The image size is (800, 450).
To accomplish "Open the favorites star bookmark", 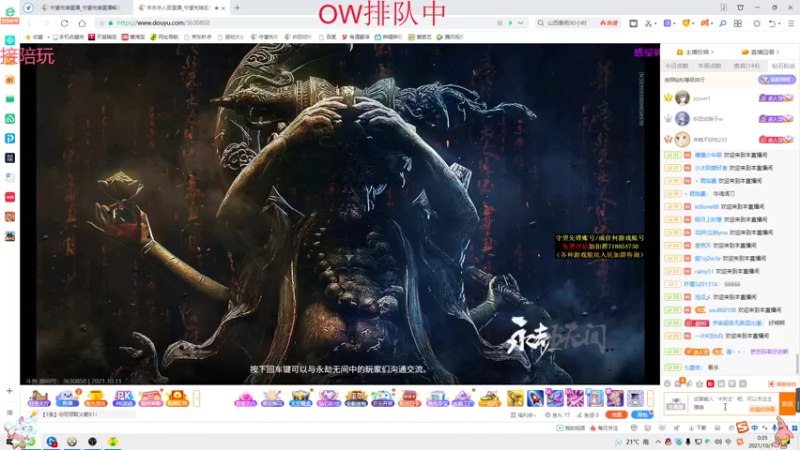I will click(35, 37).
